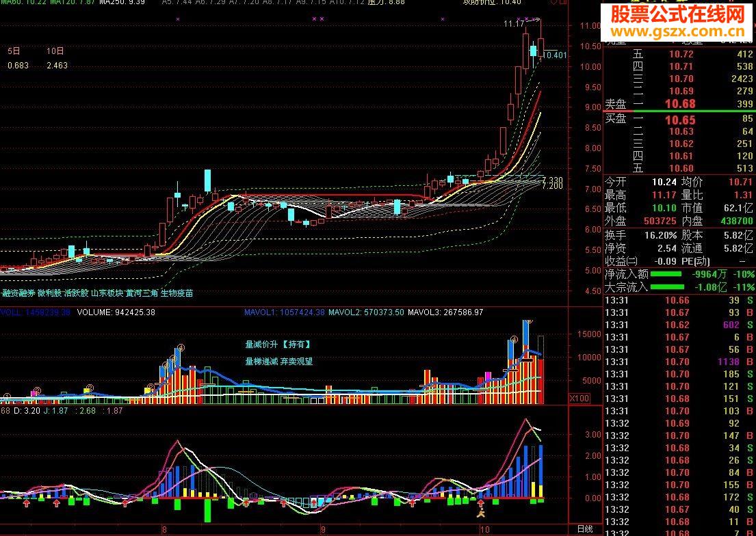756x536 pixels.
Task: Click the 均价 value 10.71
Action: [740, 183]
